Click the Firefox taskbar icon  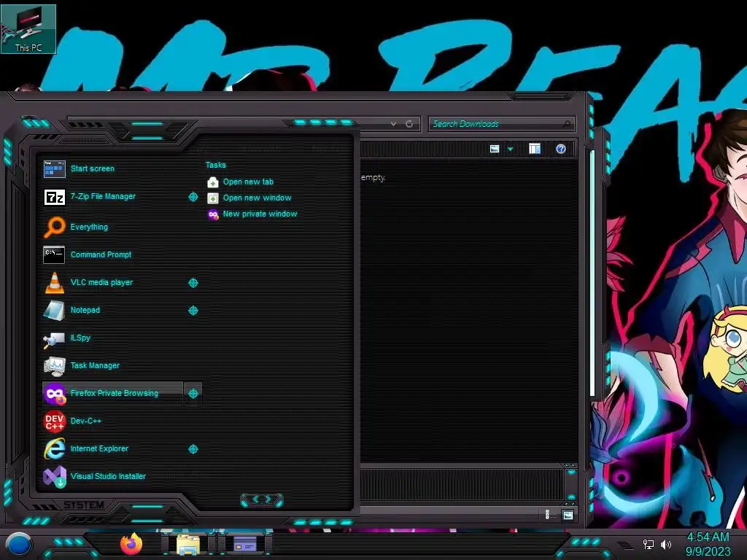(131, 544)
